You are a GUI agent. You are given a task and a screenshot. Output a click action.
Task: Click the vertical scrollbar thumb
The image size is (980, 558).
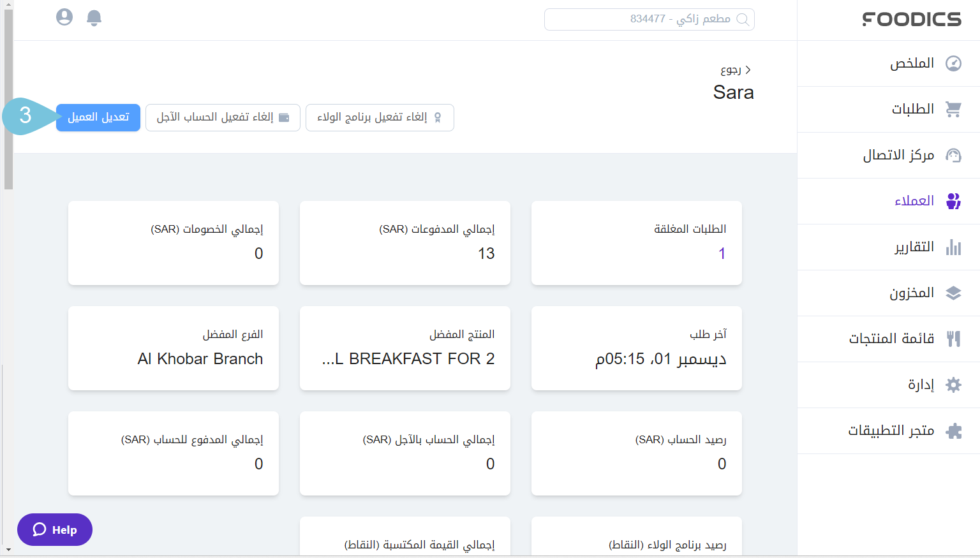tap(8, 96)
